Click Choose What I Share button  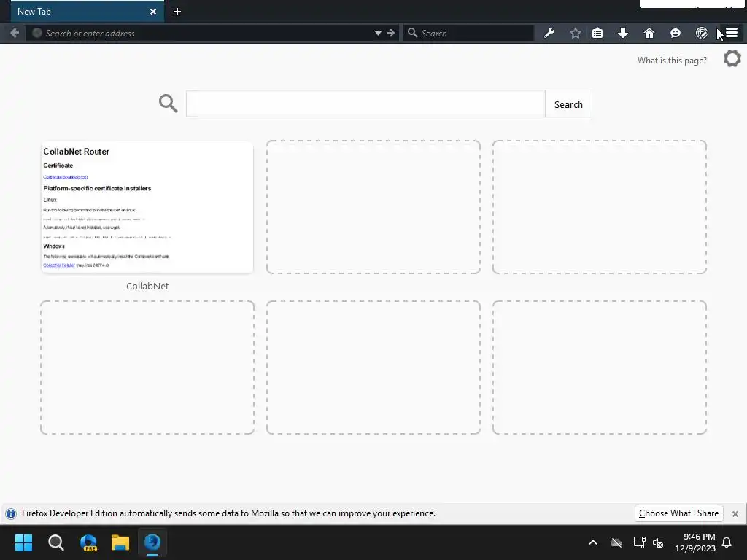(x=678, y=513)
